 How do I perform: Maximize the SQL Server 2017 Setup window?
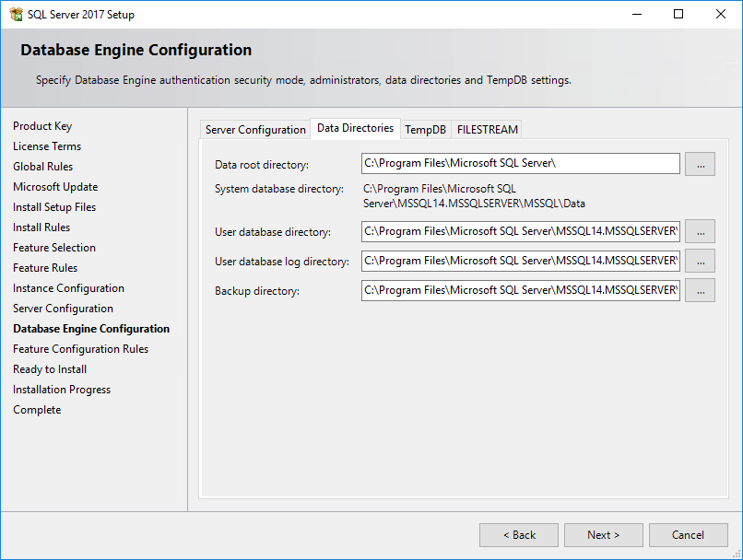coord(678,14)
